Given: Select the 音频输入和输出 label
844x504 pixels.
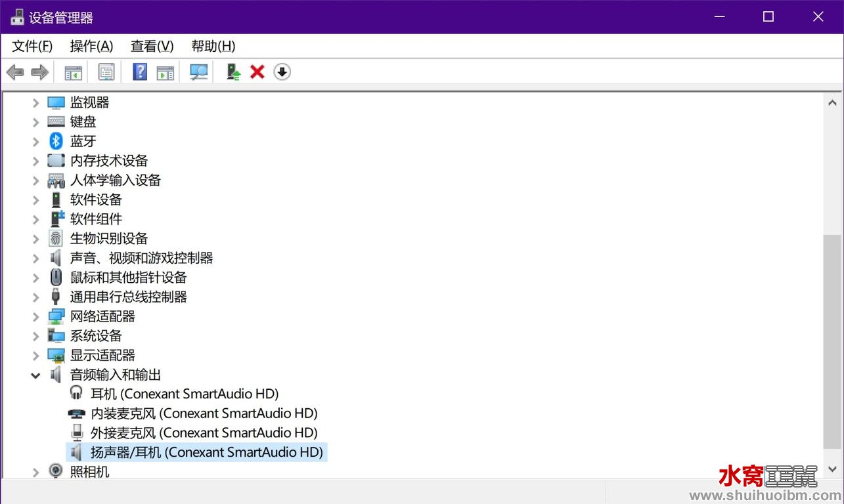Looking at the screenshot, I should tap(116, 375).
